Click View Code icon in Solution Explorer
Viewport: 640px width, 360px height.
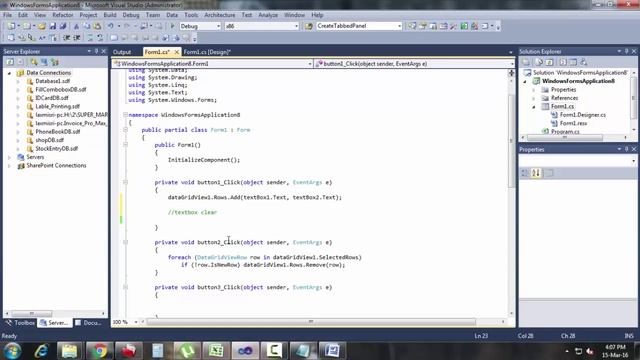pyautogui.click(x=563, y=62)
